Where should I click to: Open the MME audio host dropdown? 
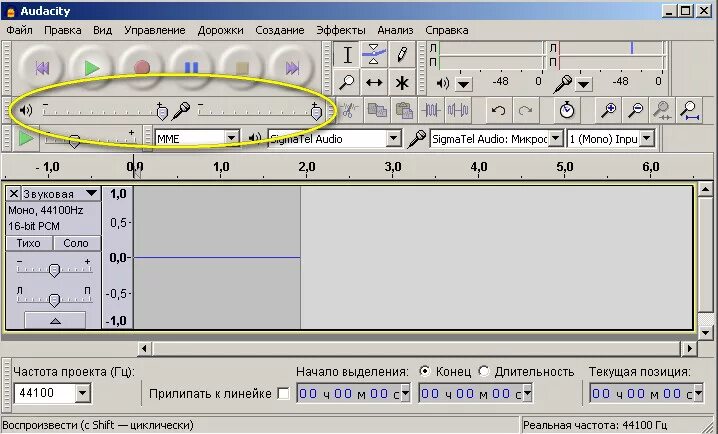(x=231, y=138)
